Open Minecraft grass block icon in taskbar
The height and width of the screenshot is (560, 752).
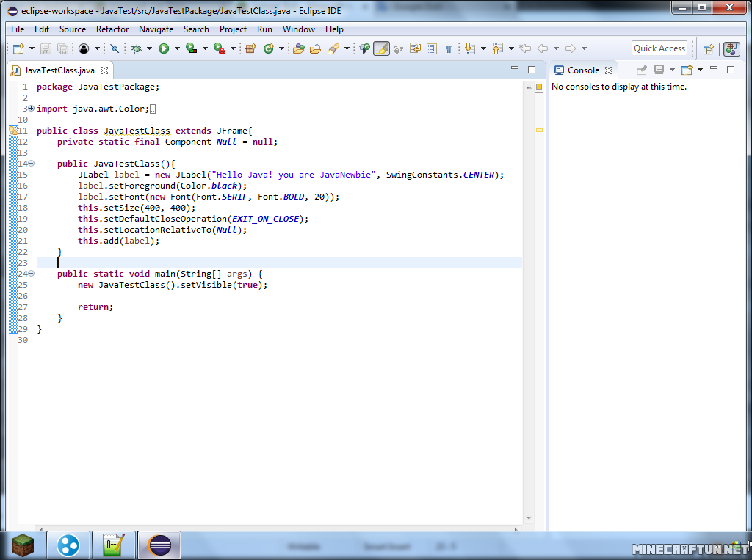click(23, 545)
